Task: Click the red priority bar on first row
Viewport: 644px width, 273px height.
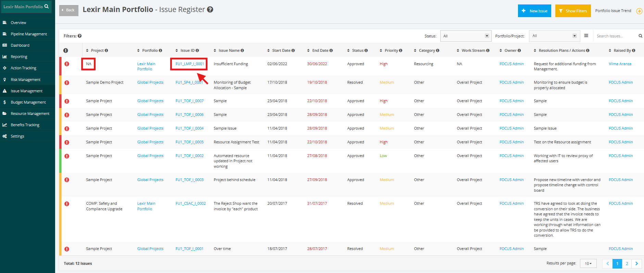Action: click(x=60, y=66)
